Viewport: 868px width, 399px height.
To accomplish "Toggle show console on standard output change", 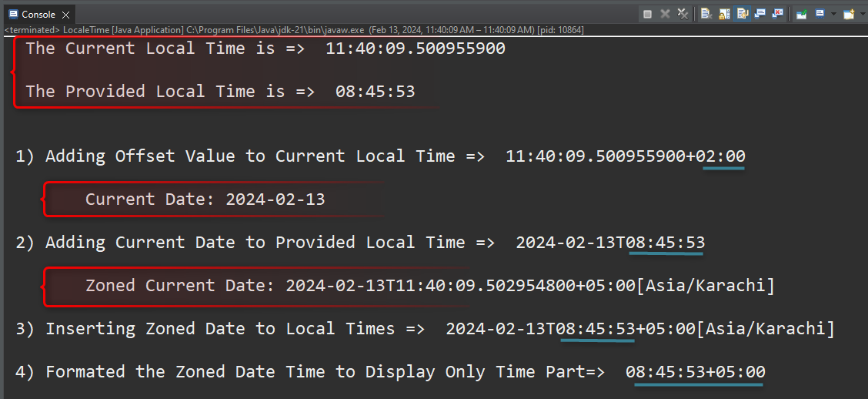I will [760, 14].
